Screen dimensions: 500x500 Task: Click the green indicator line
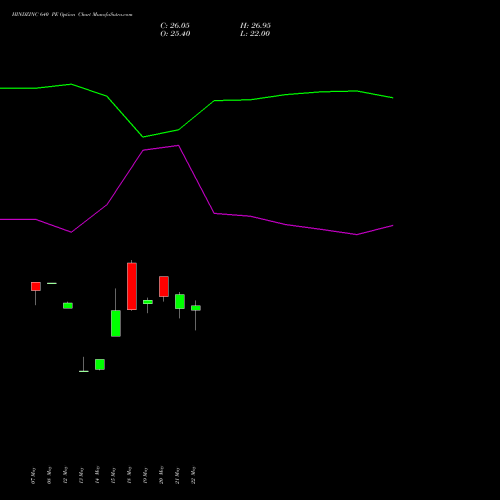(x=197, y=115)
